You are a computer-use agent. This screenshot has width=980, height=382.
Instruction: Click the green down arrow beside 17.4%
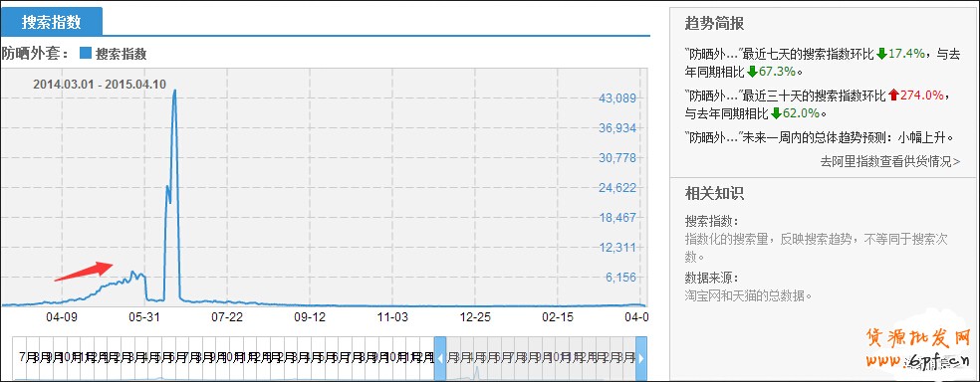[x=881, y=55]
